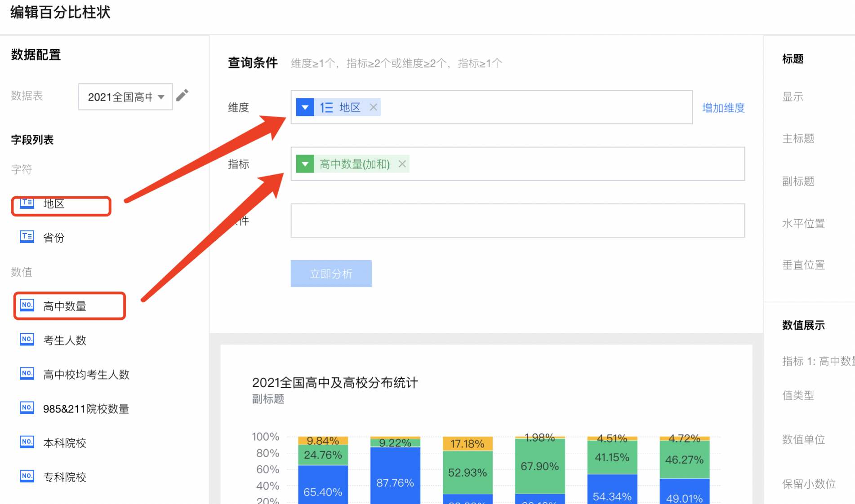Screen dimensions: 855x504
Task: Select the 专科院校 field
Action: tap(65, 477)
